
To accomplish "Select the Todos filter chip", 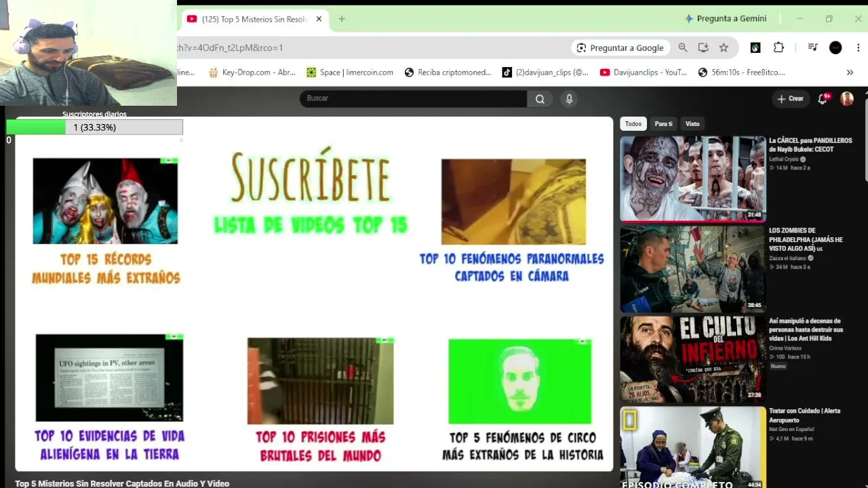I will pos(633,124).
